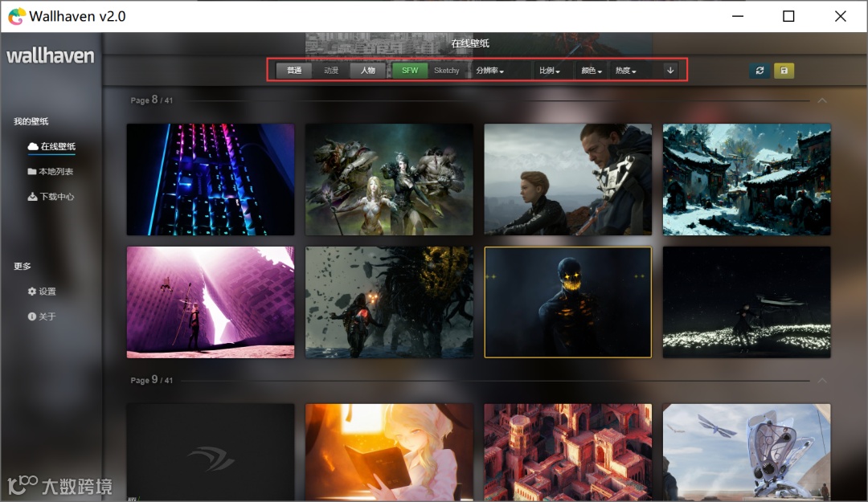Select the snowy village wallpaper thumbnail
Image resolution: width=868 pixels, height=502 pixels.
click(x=747, y=179)
